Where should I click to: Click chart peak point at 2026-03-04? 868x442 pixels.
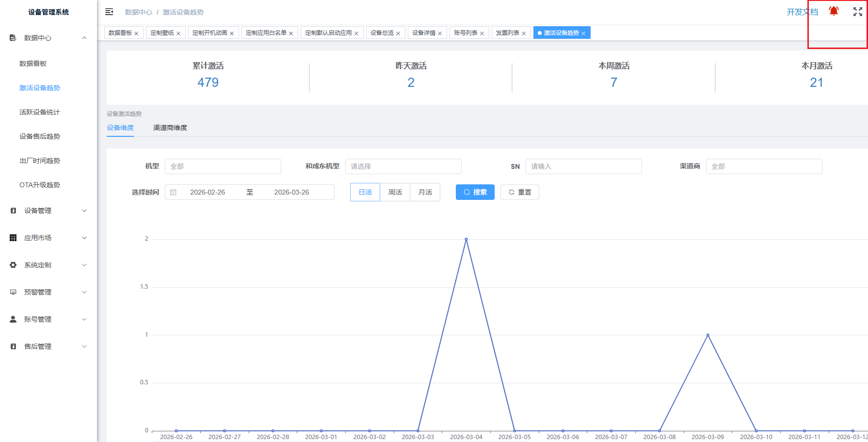pyautogui.click(x=466, y=239)
